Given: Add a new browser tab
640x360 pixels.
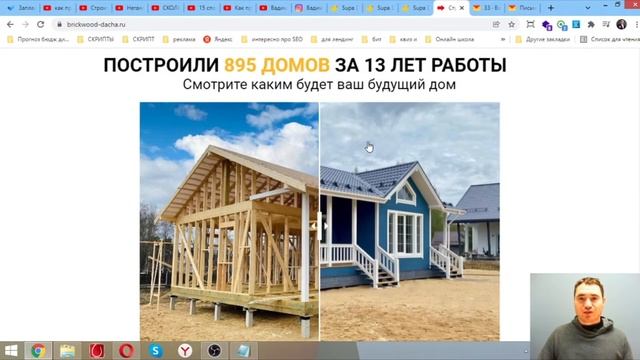Looking at the screenshot, I should click(x=551, y=8).
